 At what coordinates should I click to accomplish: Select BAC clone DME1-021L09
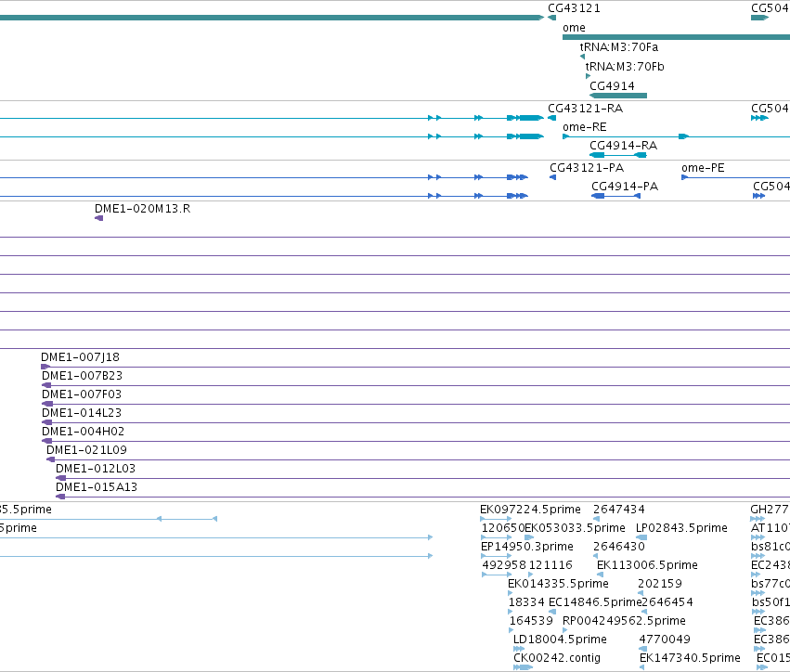[86, 450]
